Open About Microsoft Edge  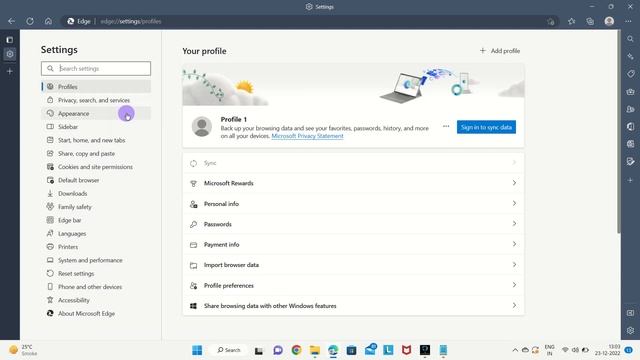coord(96,313)
